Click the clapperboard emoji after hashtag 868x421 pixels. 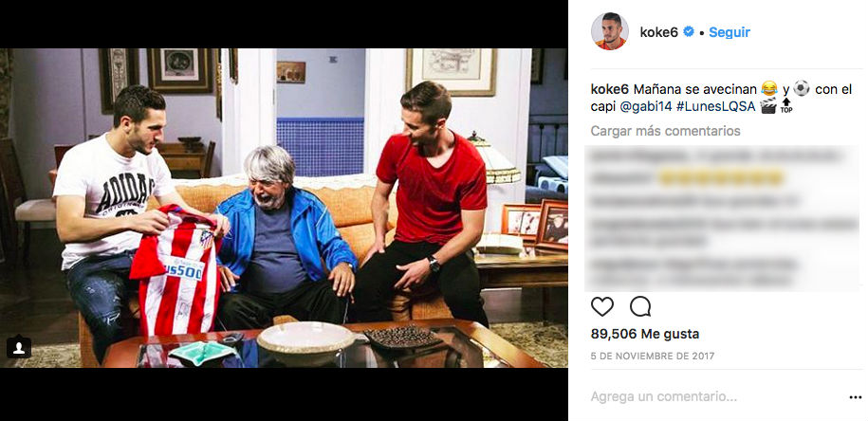(768, 106)
